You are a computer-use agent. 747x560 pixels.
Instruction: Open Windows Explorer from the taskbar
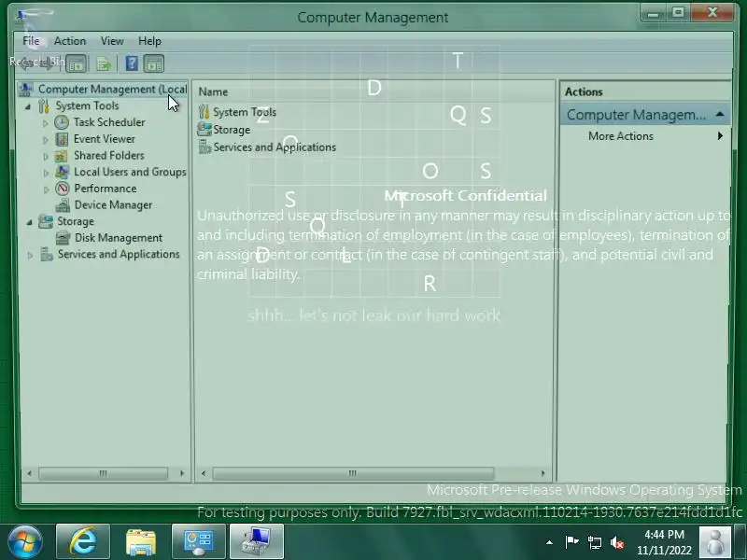click(x=141, y=541)
